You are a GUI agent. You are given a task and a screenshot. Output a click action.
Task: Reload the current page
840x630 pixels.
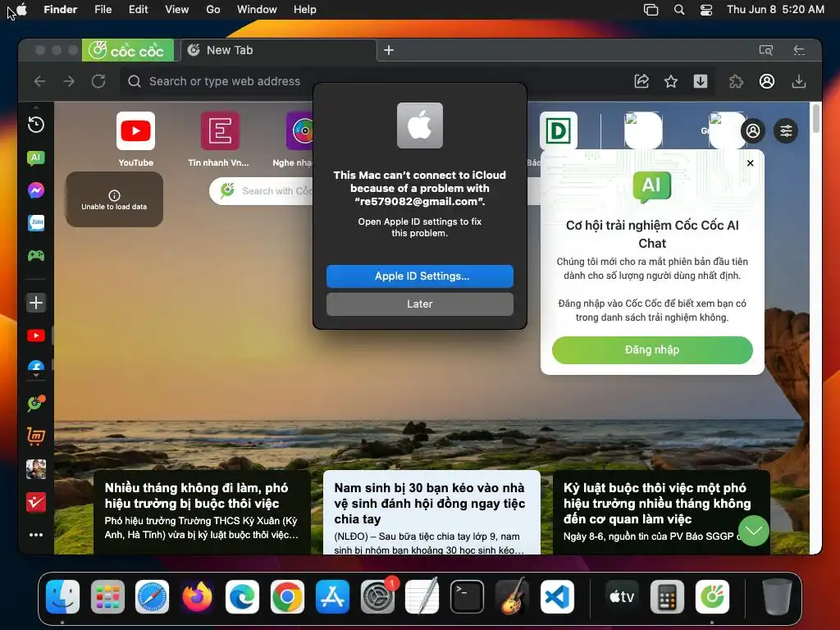pos(98,81)
